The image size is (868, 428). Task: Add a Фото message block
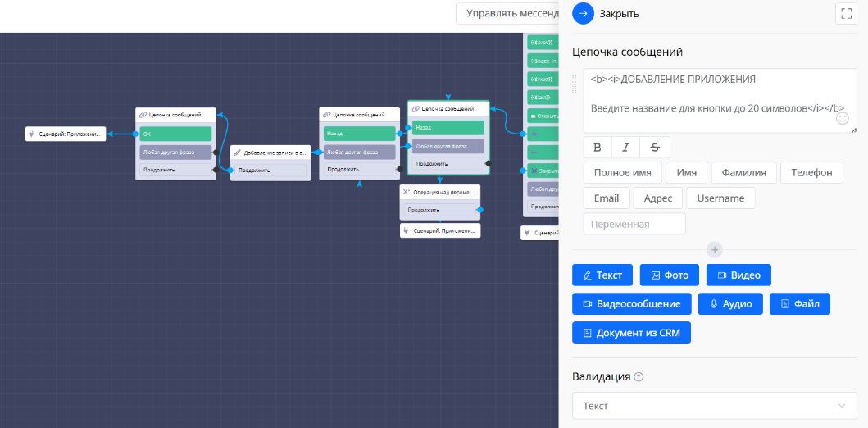(670, 275)
